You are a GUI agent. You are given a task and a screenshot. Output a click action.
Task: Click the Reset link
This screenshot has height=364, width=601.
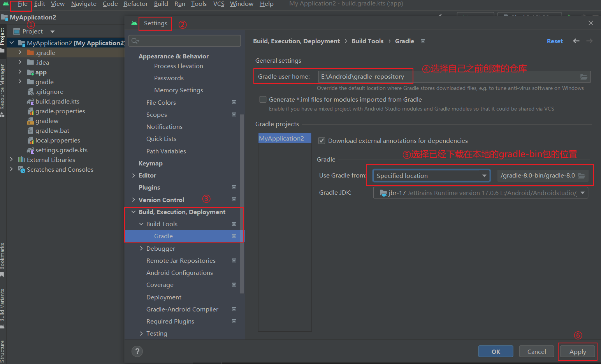[555, 41]
